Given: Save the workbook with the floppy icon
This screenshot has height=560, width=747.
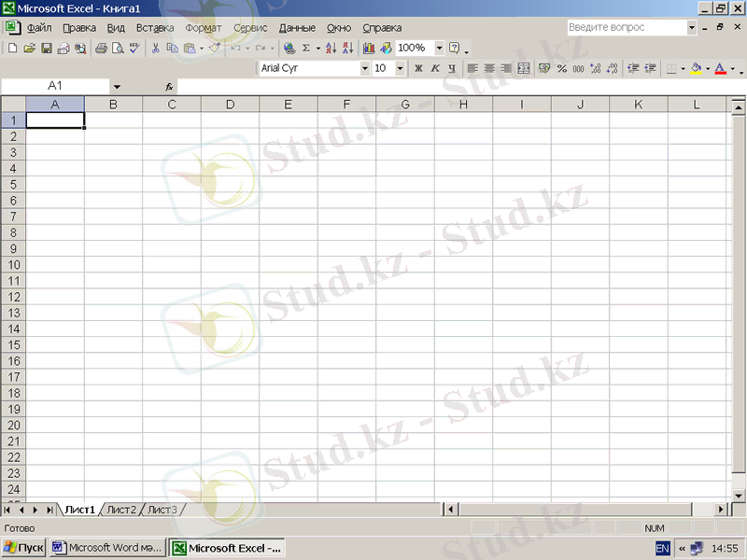Looking at the screenshot, I should (x=46, y=49).
